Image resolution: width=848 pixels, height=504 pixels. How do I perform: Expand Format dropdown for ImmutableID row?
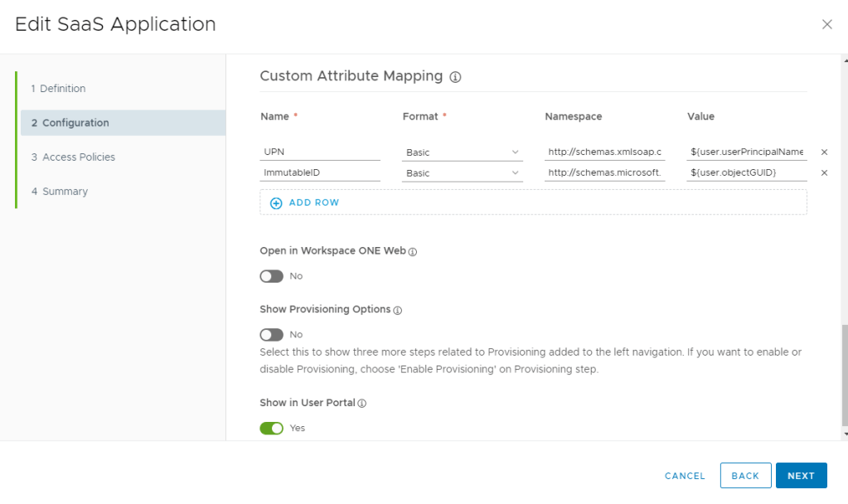click(462, 173)
